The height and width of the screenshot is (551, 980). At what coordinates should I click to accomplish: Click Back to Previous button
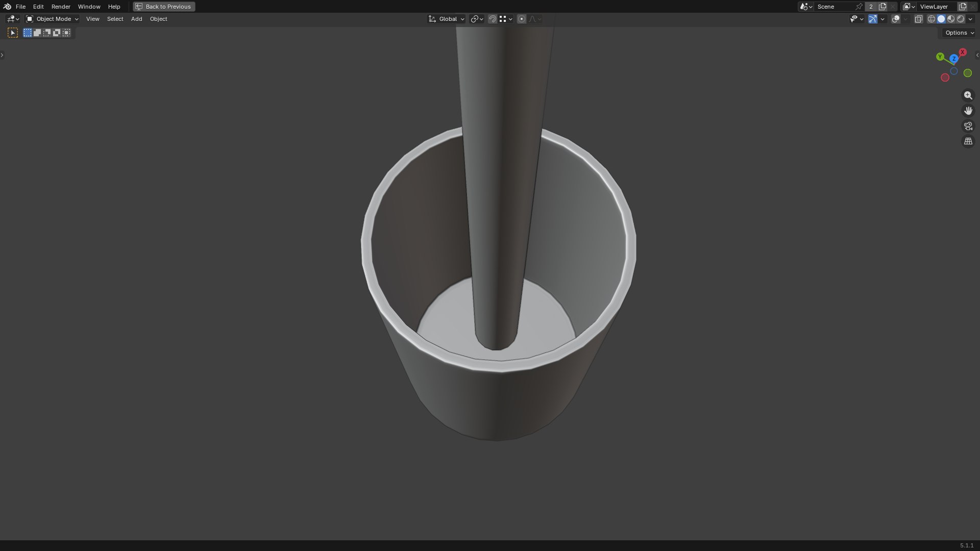(x=164, y=7)
